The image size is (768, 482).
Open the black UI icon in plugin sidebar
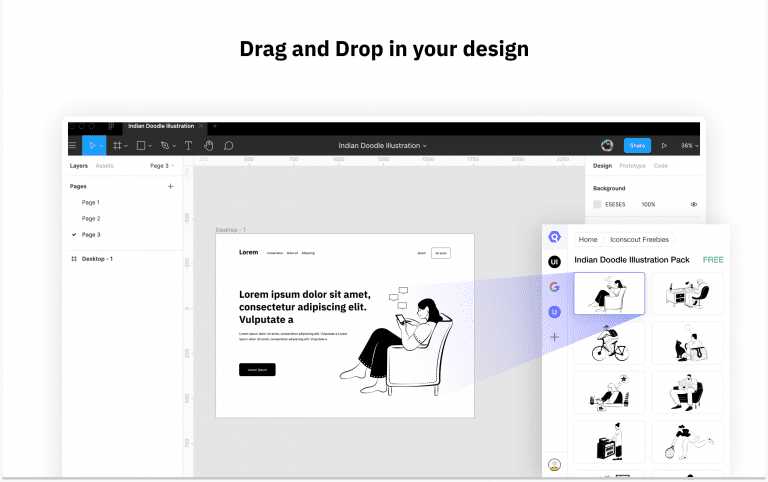point(554,262)
